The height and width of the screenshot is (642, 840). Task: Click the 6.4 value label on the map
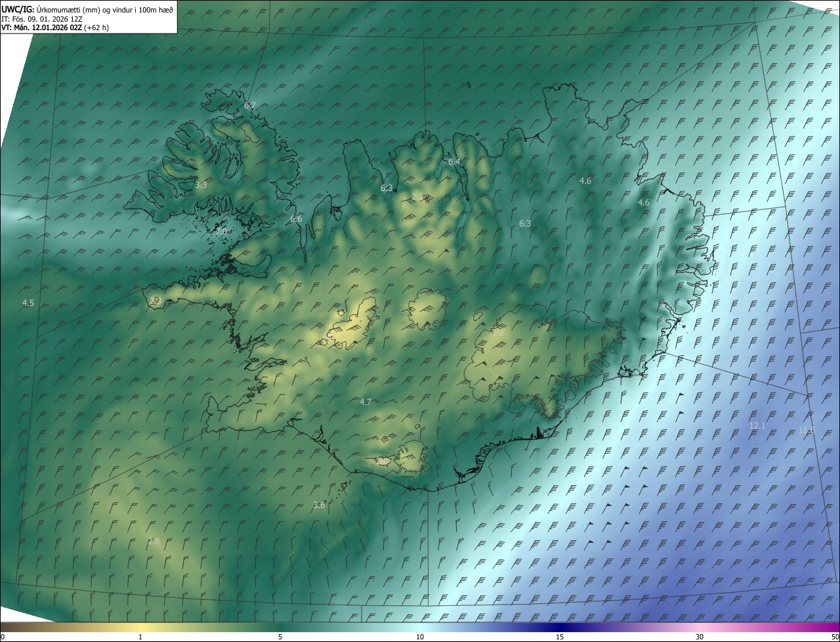tap(454, 161)
